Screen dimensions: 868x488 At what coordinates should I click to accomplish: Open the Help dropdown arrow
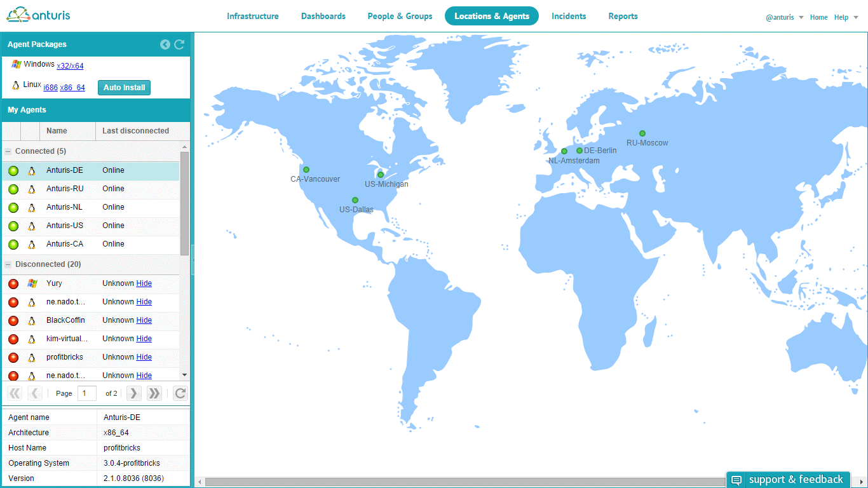pos(855,18)
